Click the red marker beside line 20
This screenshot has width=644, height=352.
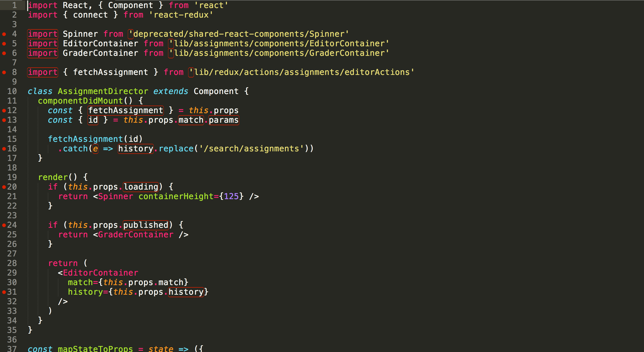(x=4, y=187)
